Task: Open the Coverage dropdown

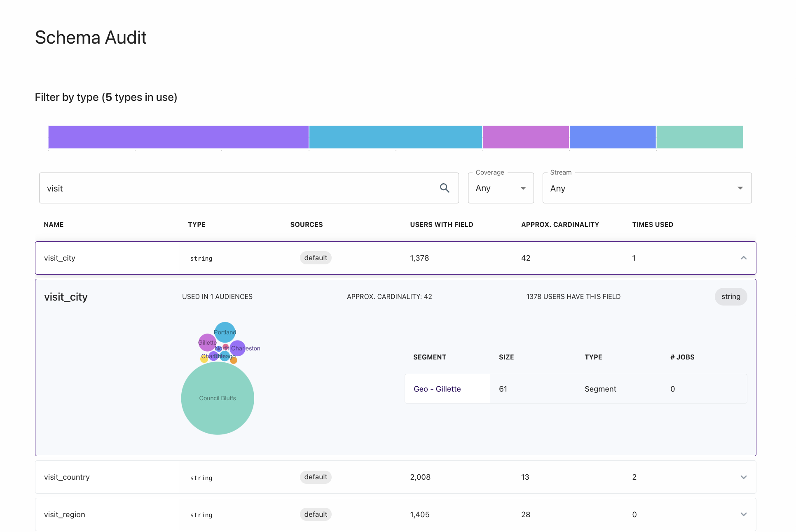Action: [501, 188]
